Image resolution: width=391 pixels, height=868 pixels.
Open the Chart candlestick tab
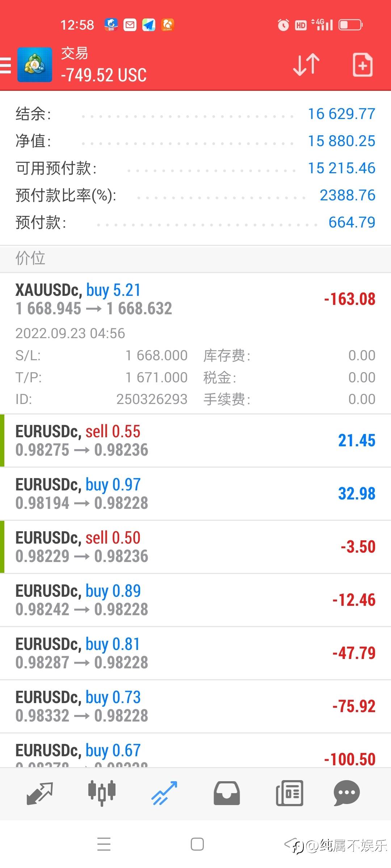(x=102, y=793)
